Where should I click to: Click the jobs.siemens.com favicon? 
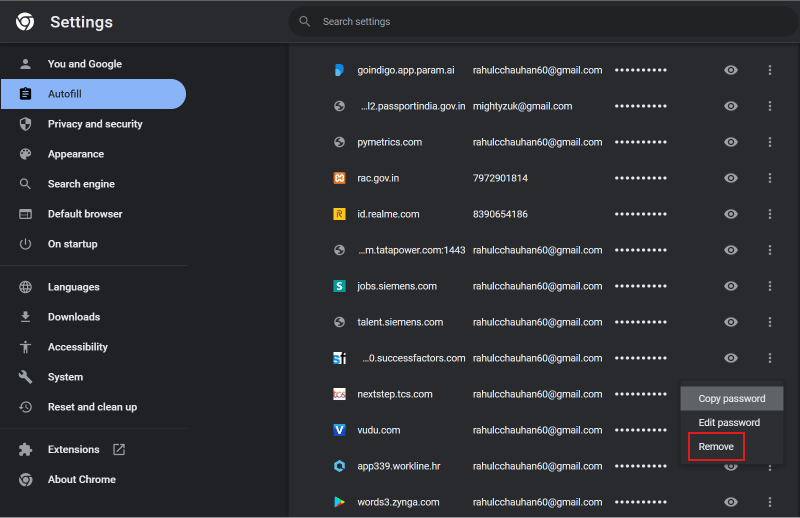339,286
